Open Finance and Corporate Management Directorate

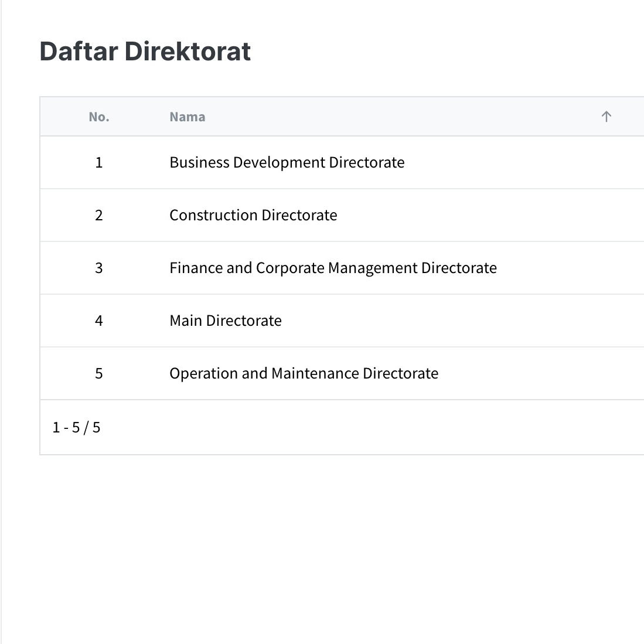coord(333,268)
